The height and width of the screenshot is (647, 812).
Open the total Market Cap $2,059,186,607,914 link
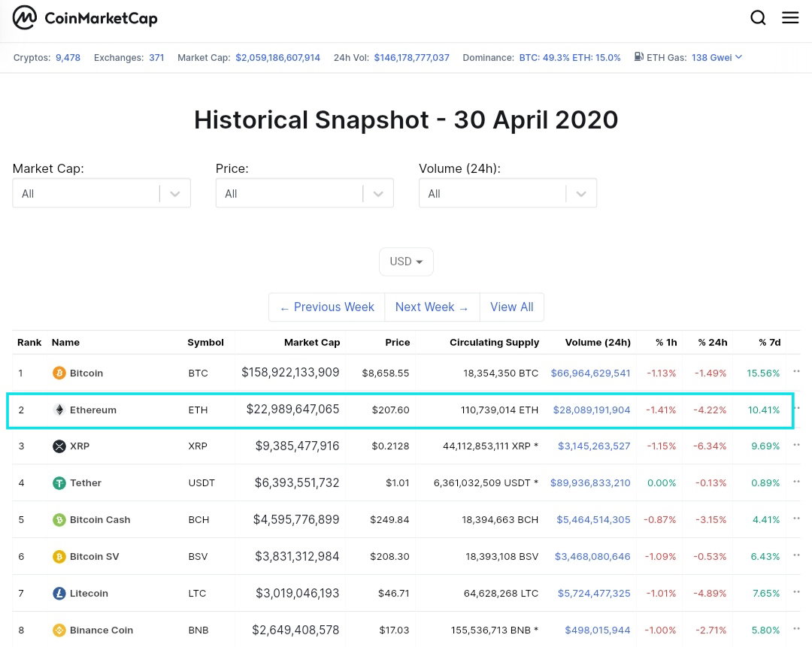pyautogui.click(x=277, y=57)
